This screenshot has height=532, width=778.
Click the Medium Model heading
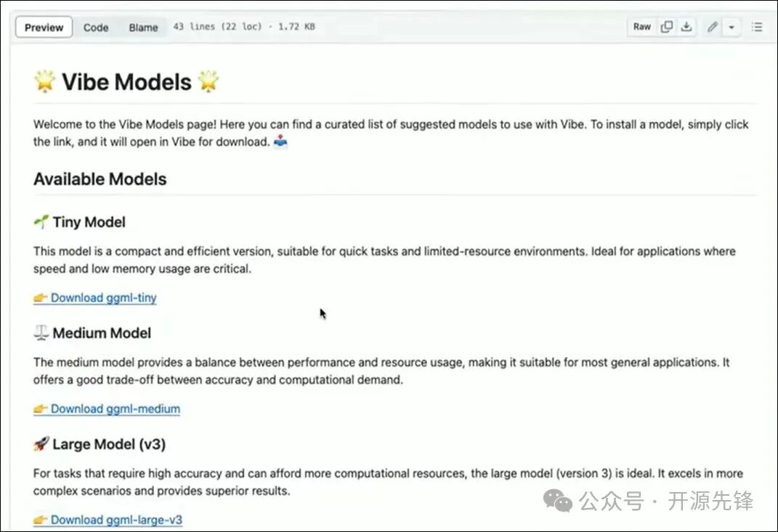[102, 333]
